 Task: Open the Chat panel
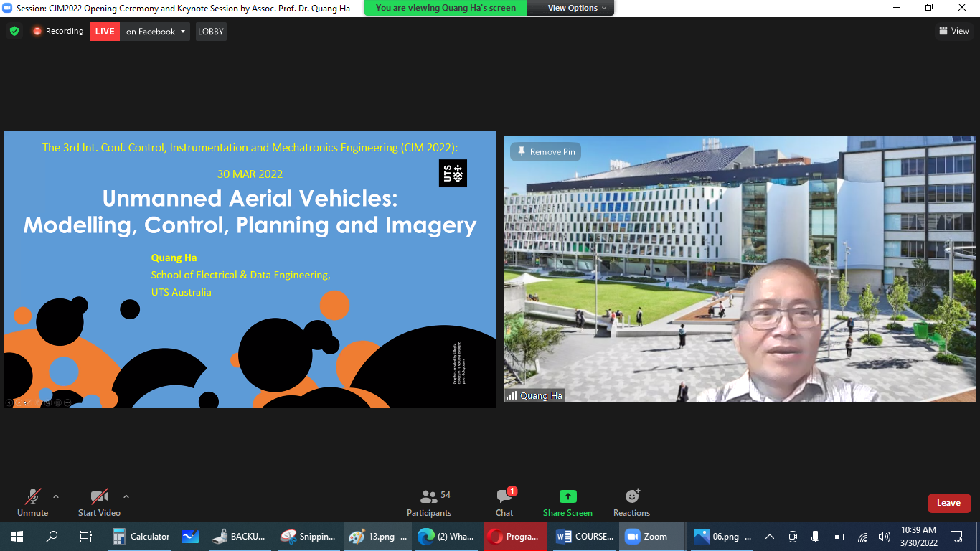504,502
